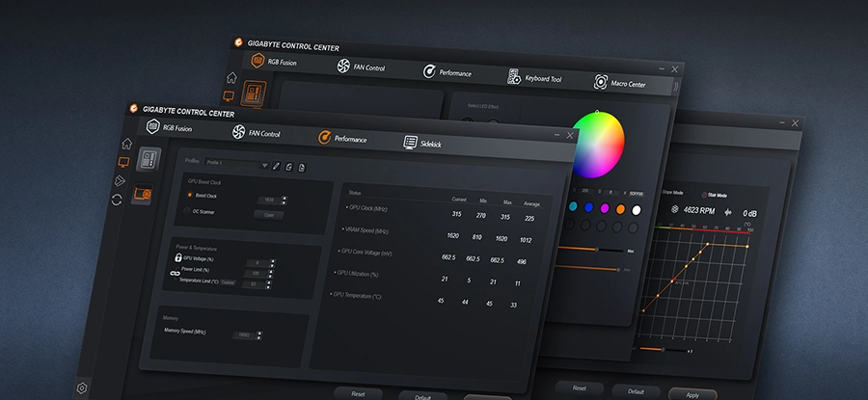This screenshot has height=400, width=868.
Task: Click Gigabyte logo in front window title
Action: pos(133,109)
